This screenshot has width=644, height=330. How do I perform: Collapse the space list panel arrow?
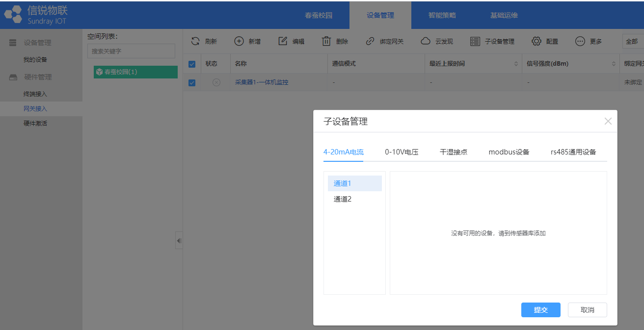[x=179, y=240]
